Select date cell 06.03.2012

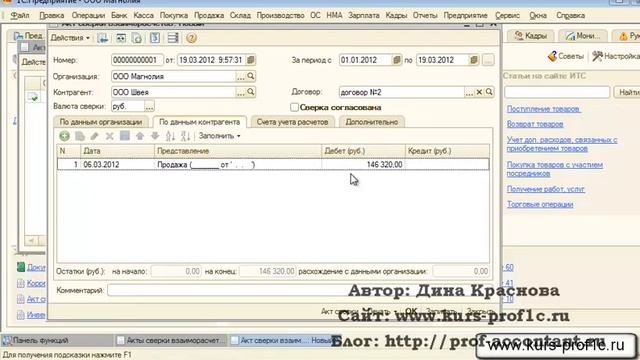coord(117,164)
